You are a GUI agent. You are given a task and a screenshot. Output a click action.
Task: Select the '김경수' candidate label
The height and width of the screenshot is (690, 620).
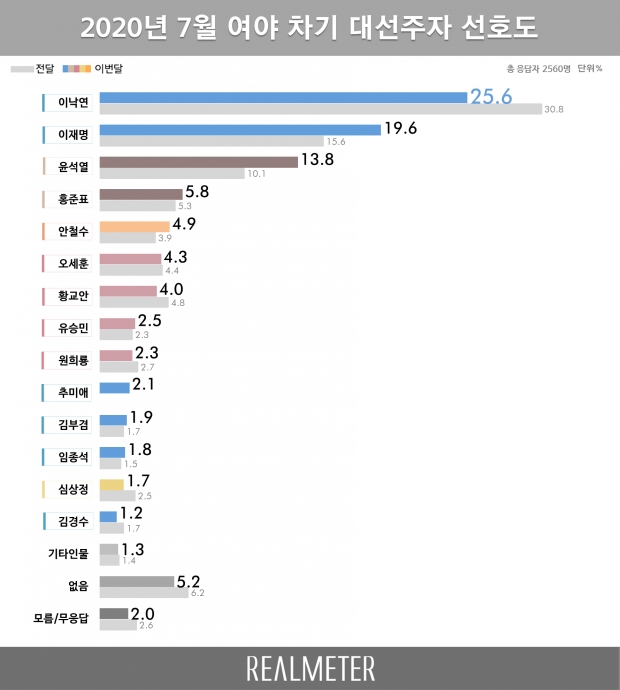pyautogui.click(x=67, y=521)
